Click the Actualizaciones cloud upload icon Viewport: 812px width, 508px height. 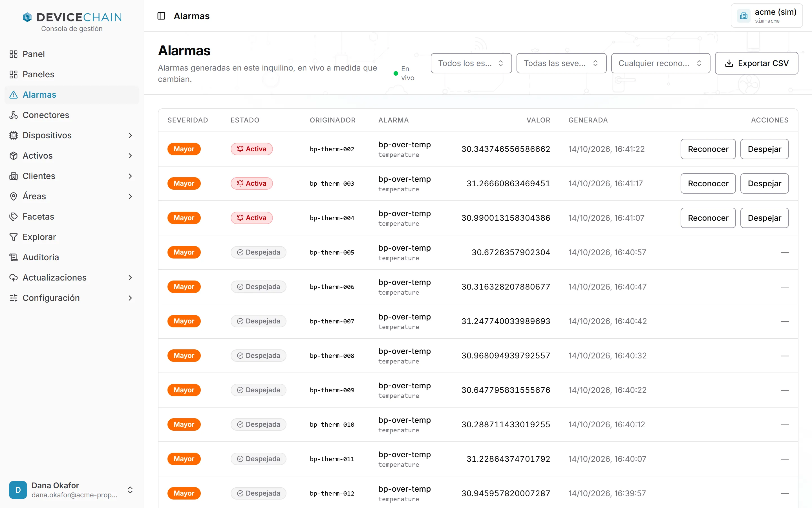14,277
